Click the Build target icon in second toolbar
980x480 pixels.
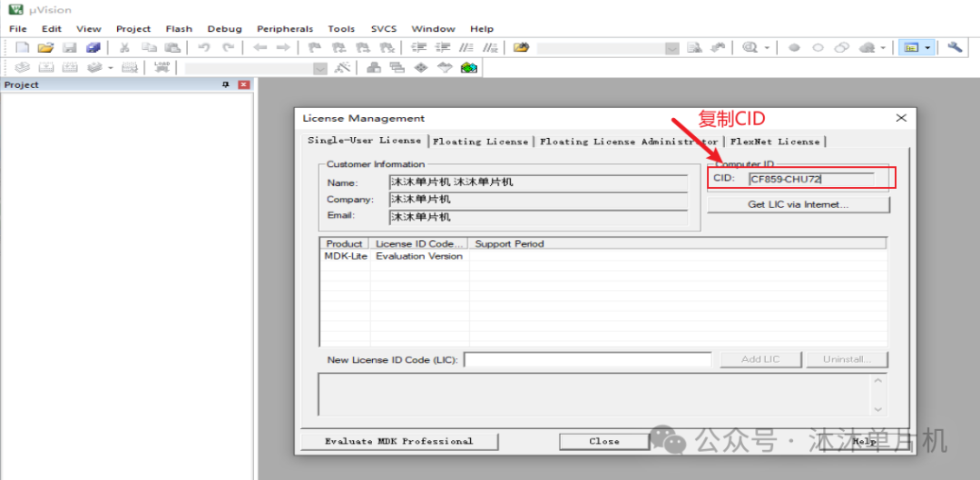(45, 67)
